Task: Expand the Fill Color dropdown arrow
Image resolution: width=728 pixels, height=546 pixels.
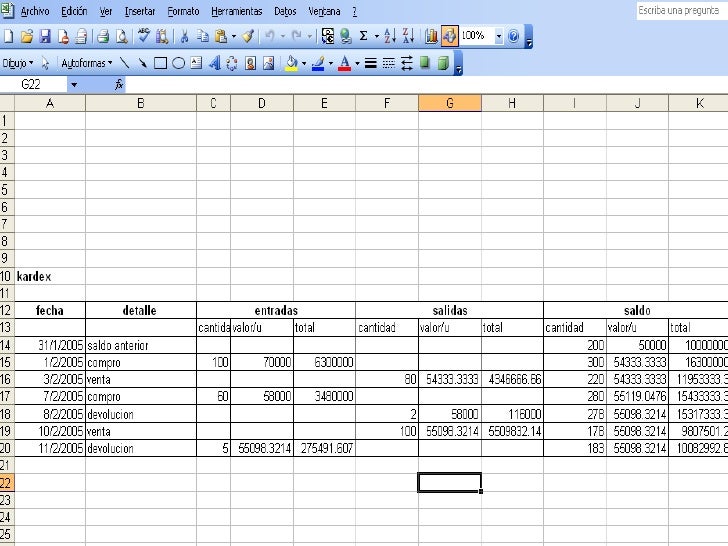Action: coord(304,63)
